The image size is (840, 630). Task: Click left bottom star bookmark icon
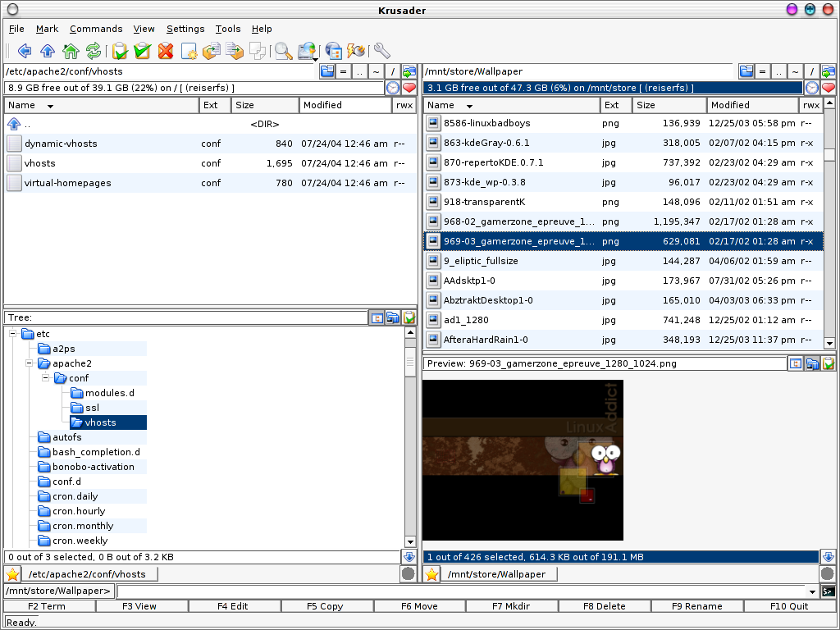tap(12, 574)
